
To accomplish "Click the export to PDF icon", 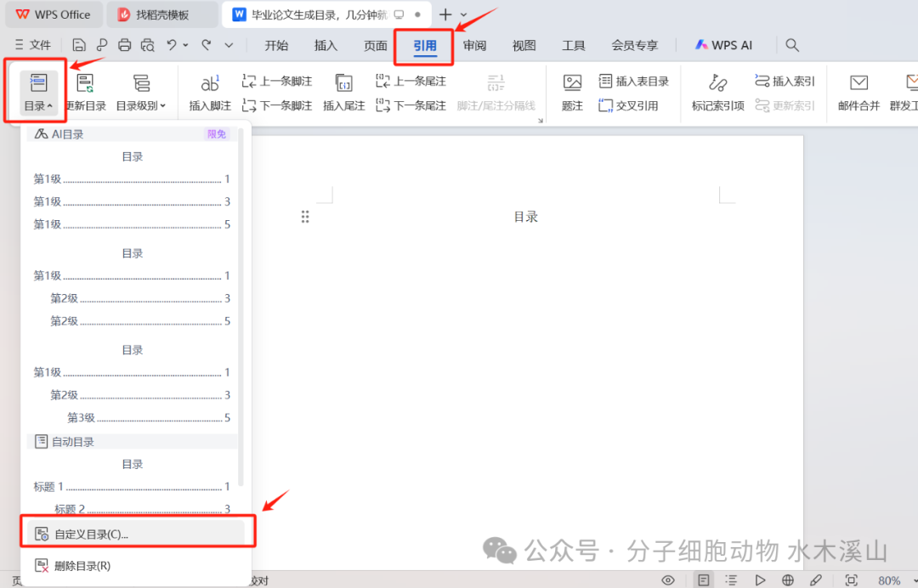I will [102, 45].
